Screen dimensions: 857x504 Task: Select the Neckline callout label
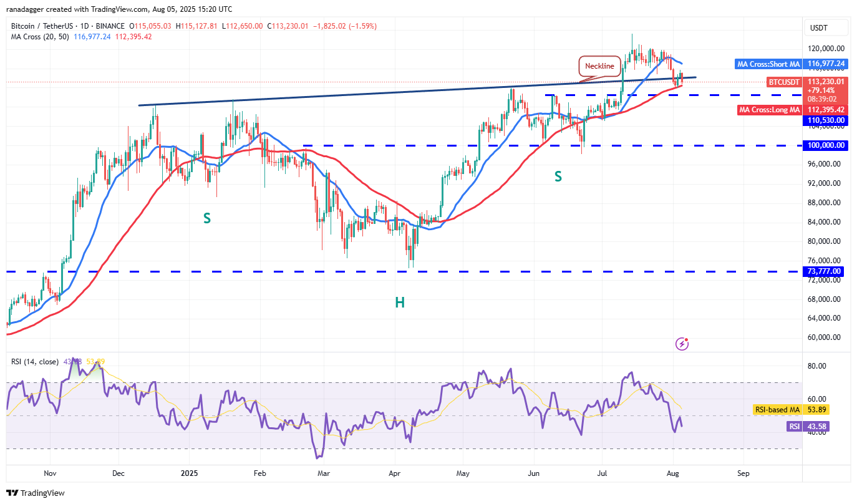click(x=599, y=66)
